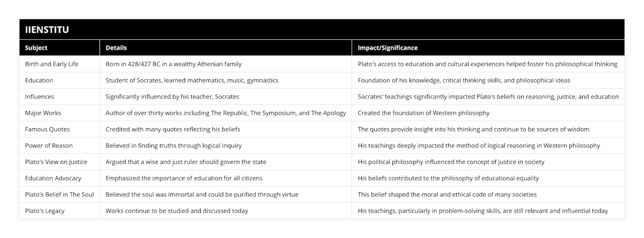The width and height of the screenshot is (644, 238).
Task: Click the Details column header
Action: click(x=116, y=48)
